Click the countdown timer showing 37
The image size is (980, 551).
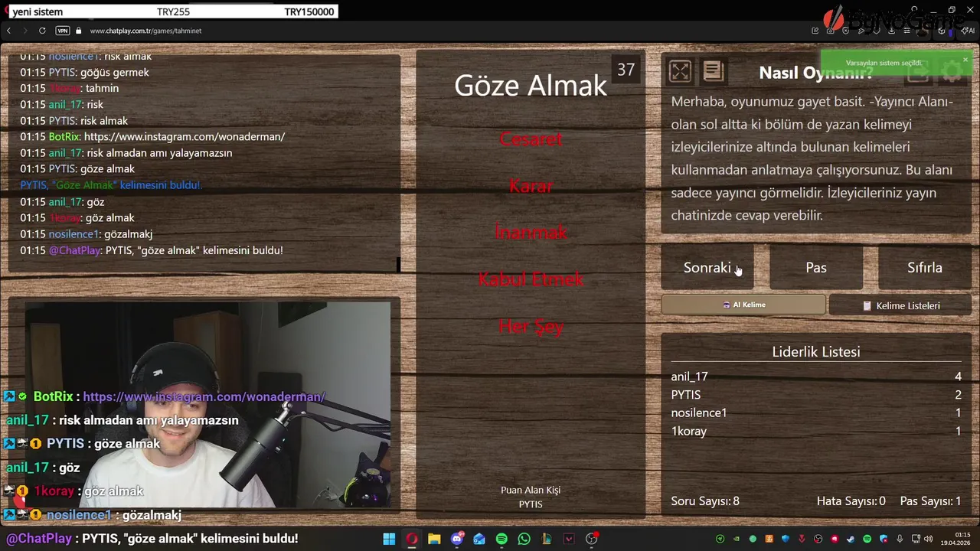tap(626, 70)
